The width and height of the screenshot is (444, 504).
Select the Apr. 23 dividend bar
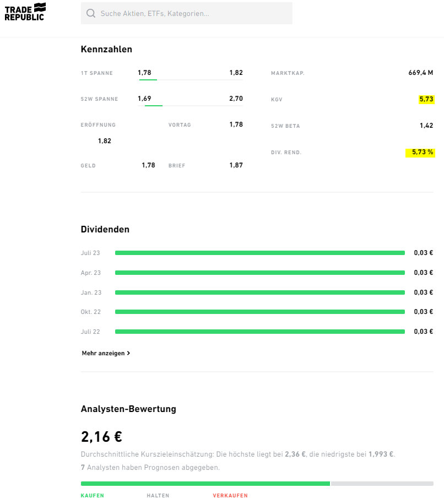(259, 273)
